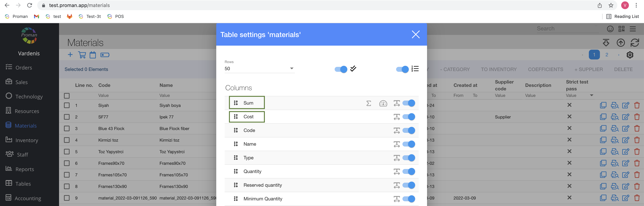Expand the Strict test pass filter dropdown
This screenshot has width=644, height=206.
tap(591, 95)
